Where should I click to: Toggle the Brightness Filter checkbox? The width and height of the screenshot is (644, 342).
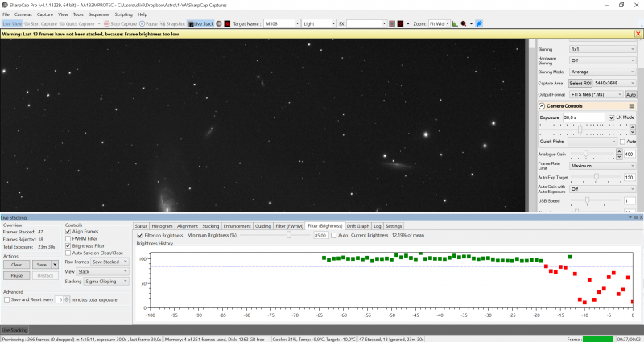point(68,246)
